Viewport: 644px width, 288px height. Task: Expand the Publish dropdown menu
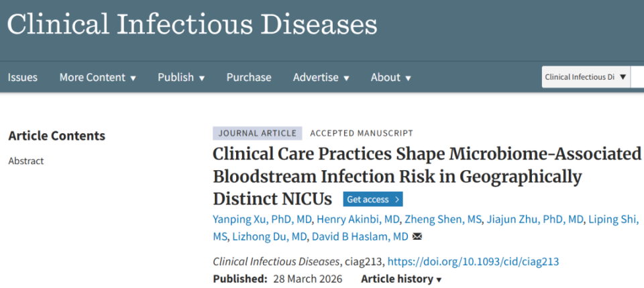point(181,77)
